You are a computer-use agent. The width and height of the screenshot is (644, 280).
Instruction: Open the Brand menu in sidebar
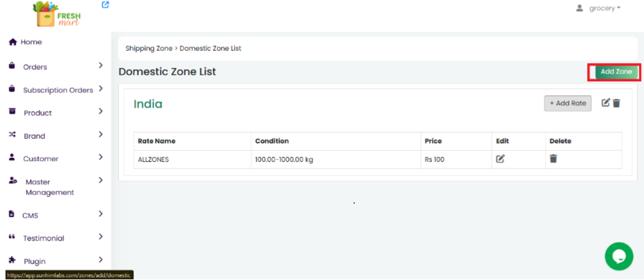tap(34, 136)
